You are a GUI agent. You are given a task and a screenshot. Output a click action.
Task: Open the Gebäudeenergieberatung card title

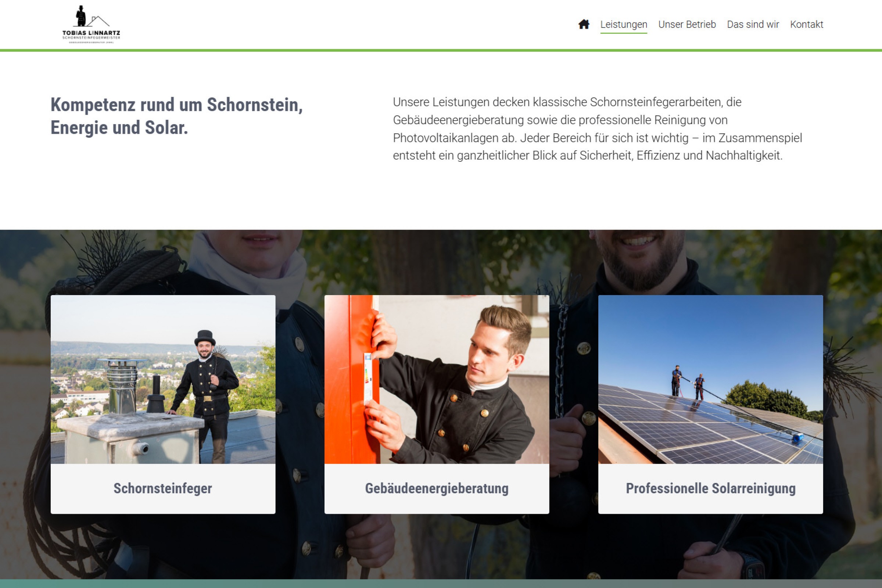pyautogui.click(x=437, y=488)
